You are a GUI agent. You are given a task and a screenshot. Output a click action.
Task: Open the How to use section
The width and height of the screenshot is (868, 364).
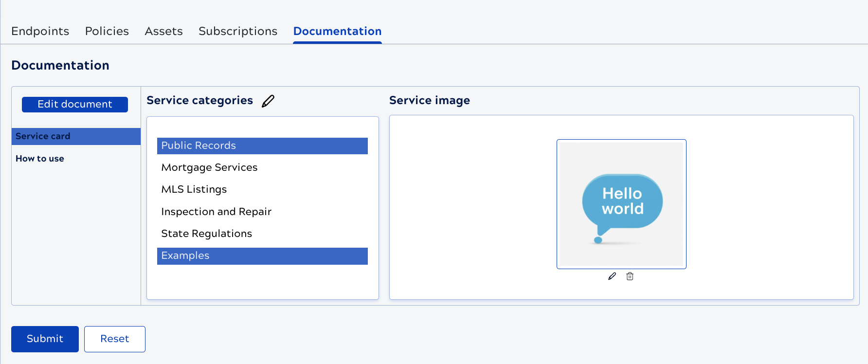point(40,159)
